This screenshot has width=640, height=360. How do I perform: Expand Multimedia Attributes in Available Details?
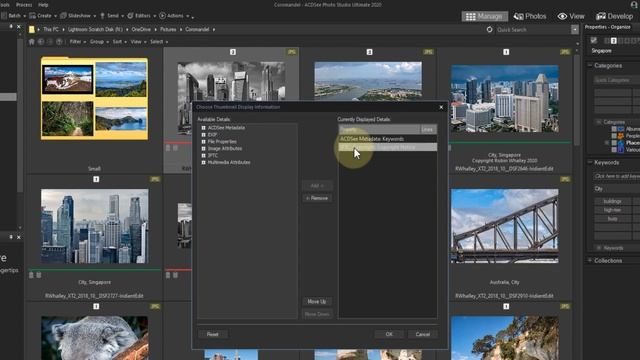pos(203,162)
